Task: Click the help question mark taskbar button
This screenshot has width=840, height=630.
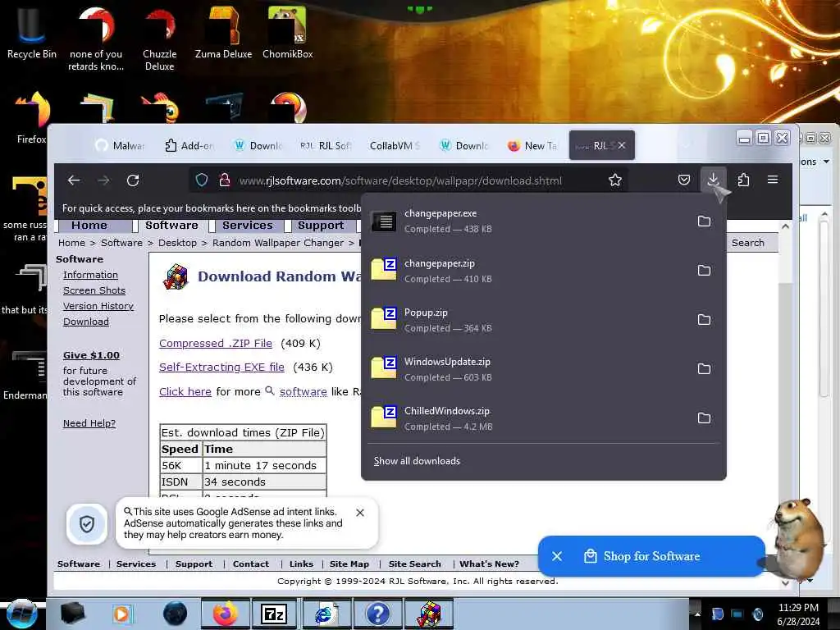Action: [x=377, y=614]
